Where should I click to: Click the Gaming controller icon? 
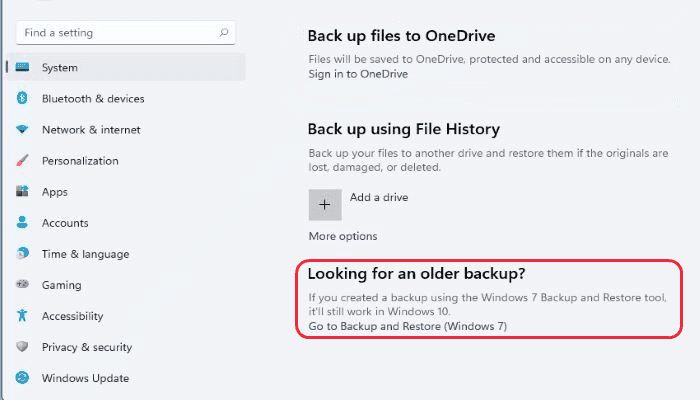[x=22, y=285]
